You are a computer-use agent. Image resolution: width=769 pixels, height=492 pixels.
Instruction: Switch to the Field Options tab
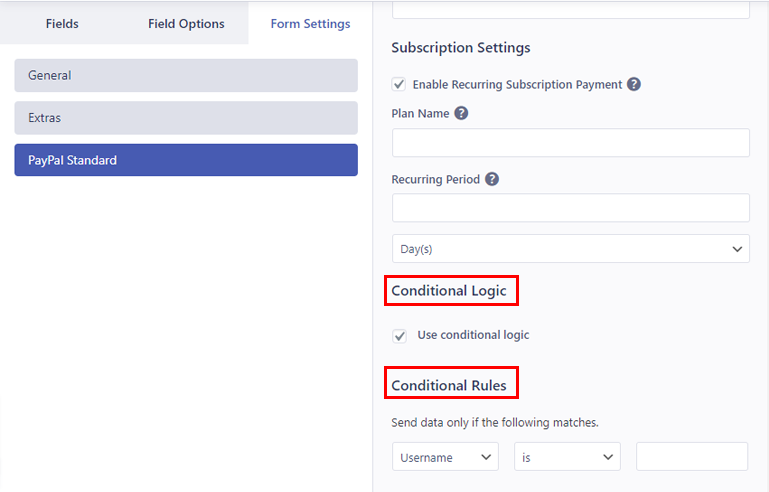186,24
